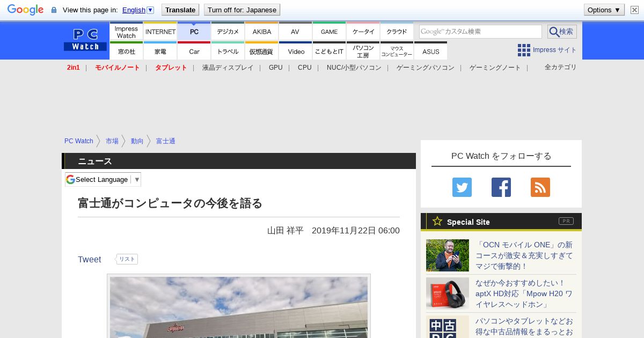
Task: Open the デジカメ tab
Action: click(x=228, y=32)
